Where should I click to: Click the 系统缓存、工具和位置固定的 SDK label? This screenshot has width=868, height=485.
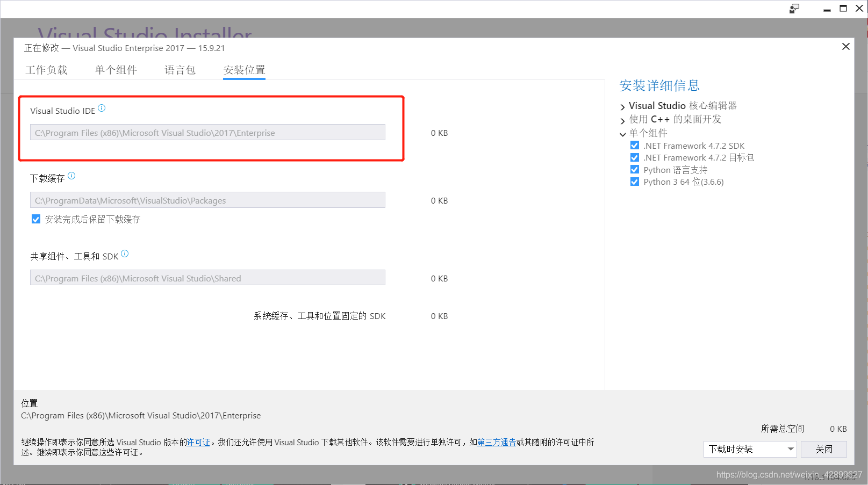tap(320, 316)
